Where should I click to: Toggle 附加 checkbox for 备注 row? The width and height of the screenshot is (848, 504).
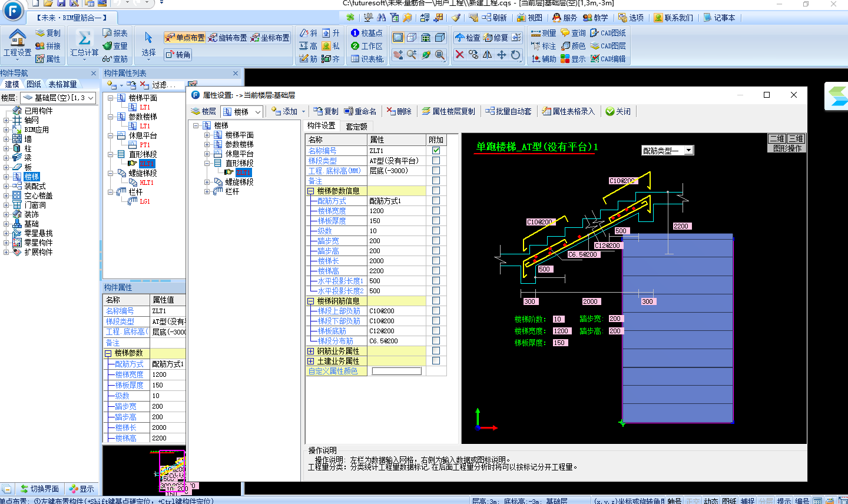436,181
